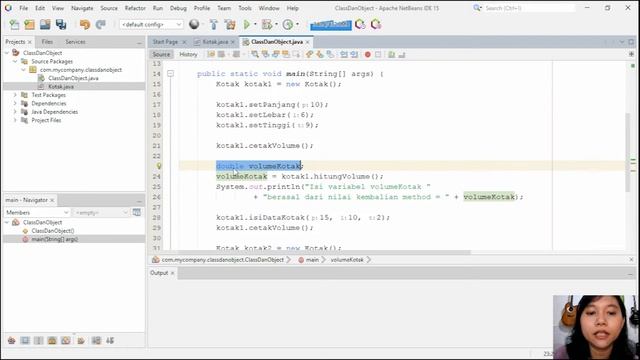Viewport: 640px width, 360px height.
Task: Close the Output panel tab
Action: pyautogui.click(x=173, y=273)
